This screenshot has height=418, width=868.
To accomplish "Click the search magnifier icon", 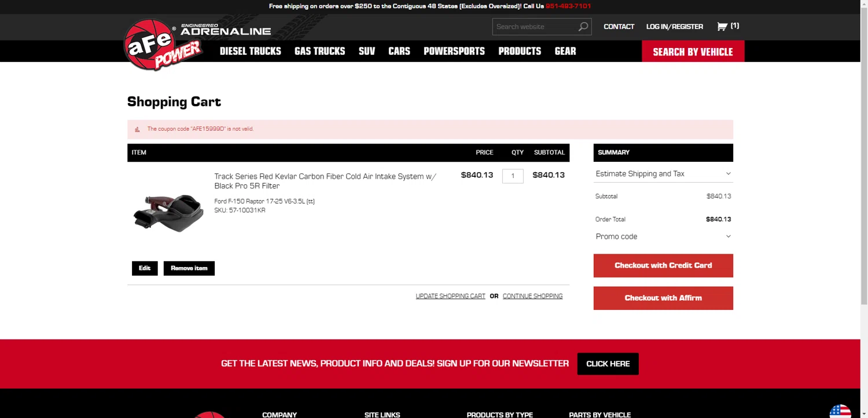I will (583, 27).
